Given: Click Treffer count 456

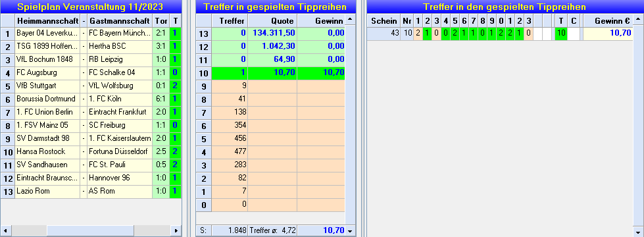Looking at the screenshot, I should pyautogui.click(x=230, y=138).
